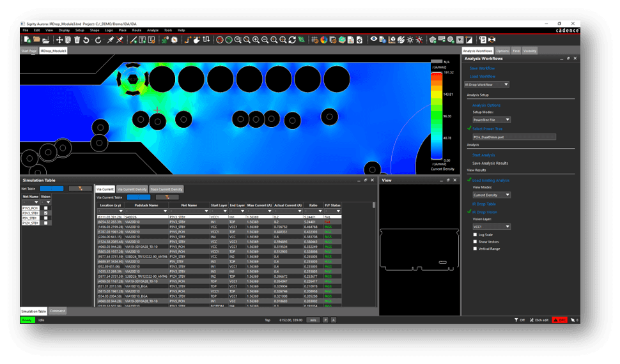Open the Current Density view mode dropdown
Viewport: 620px width, 364px height.
[492, 195]
